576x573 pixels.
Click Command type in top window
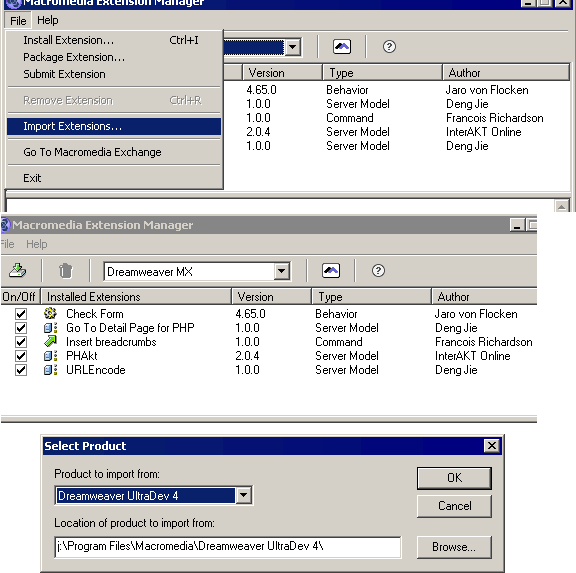350,118
